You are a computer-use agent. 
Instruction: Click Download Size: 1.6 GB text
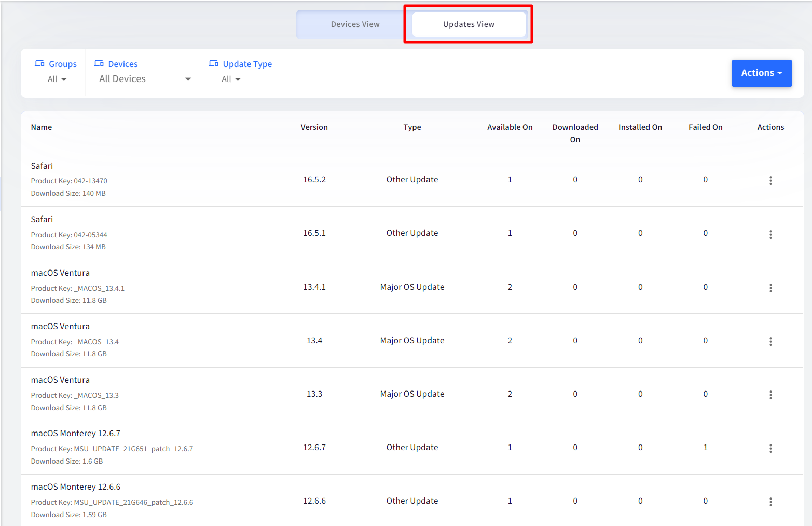click(67, 462)
